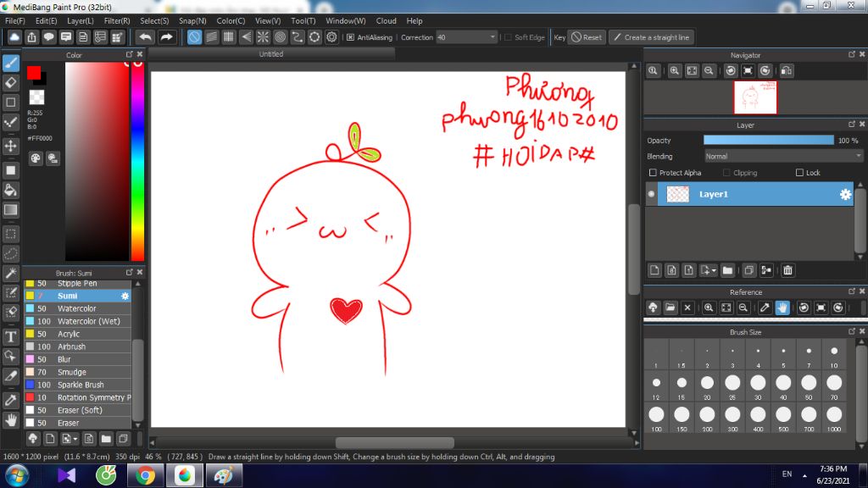Switch to the Untitled canvas tab
868x488 pixels.
pyautogui.click(x=271, y=54)
